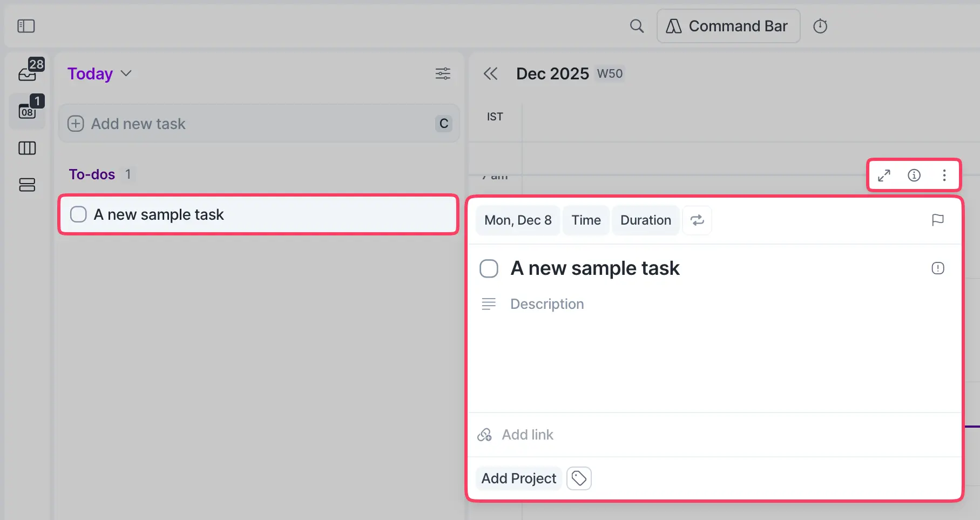Screen dimensions: 980x520
Task: Add a tag using the tag icon
Action: pos(579,478)
